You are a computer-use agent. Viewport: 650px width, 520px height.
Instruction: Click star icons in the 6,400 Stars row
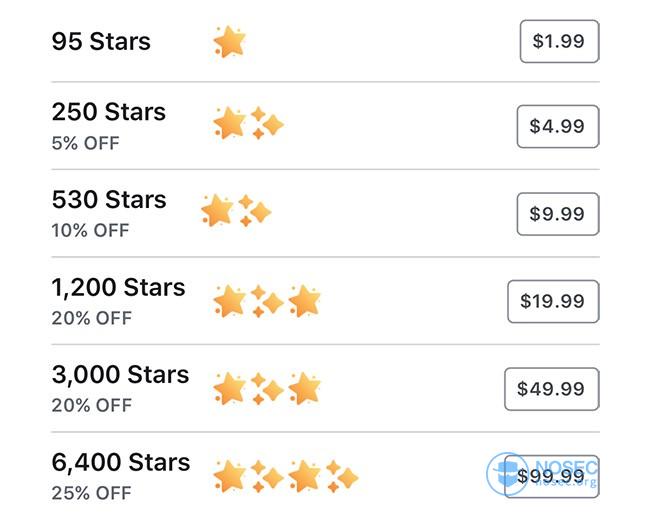click(286, 476)
